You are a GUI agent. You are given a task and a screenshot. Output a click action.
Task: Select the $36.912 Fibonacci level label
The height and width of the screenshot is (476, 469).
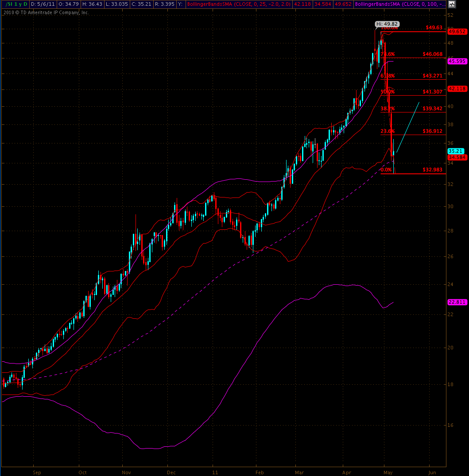[432, 131]
